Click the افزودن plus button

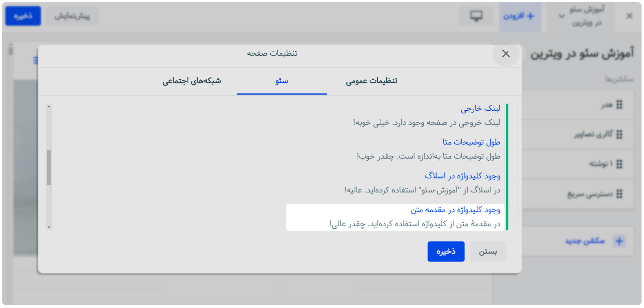[519, 16]
